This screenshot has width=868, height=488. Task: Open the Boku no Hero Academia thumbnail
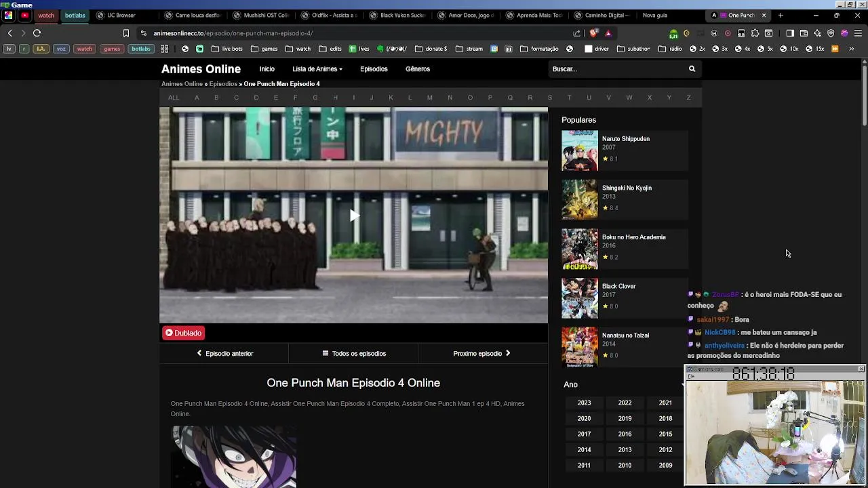[x=580, y=249]
